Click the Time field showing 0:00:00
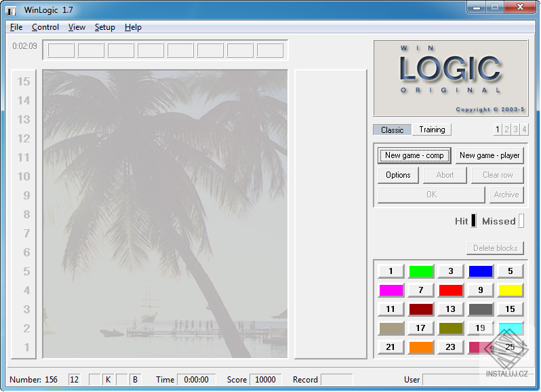 pos(197,380)
